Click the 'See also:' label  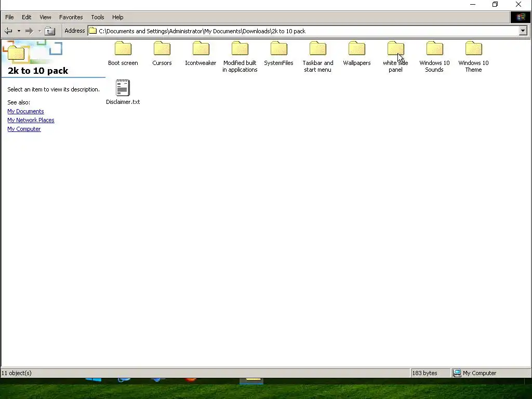(19, 102)
